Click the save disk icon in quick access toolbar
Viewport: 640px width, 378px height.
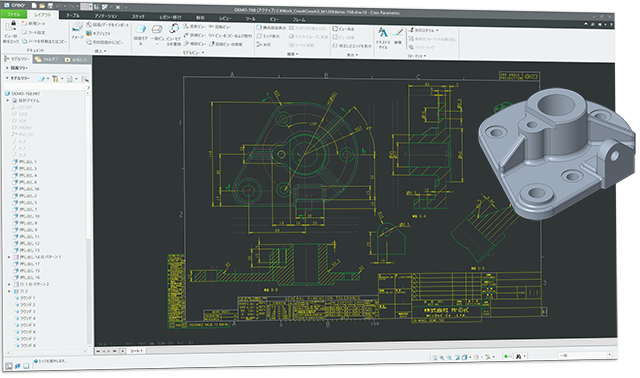pos(50,6)
